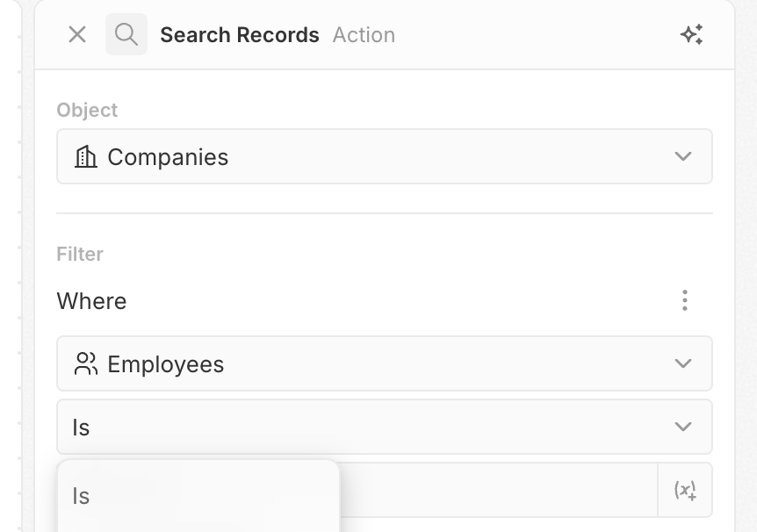The width and height of the screenshot is (757, 532).
Task: Expand the Companies object chevron
Action: 683,157
